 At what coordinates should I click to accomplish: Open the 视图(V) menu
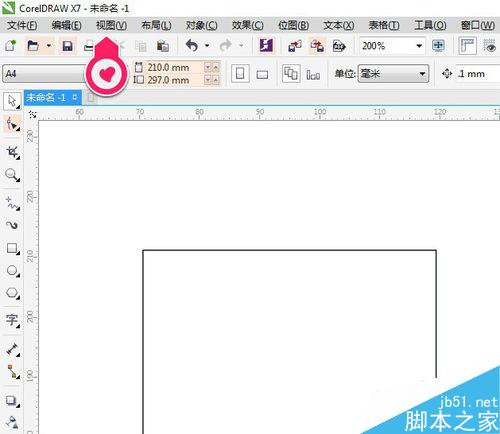point(111,25)
